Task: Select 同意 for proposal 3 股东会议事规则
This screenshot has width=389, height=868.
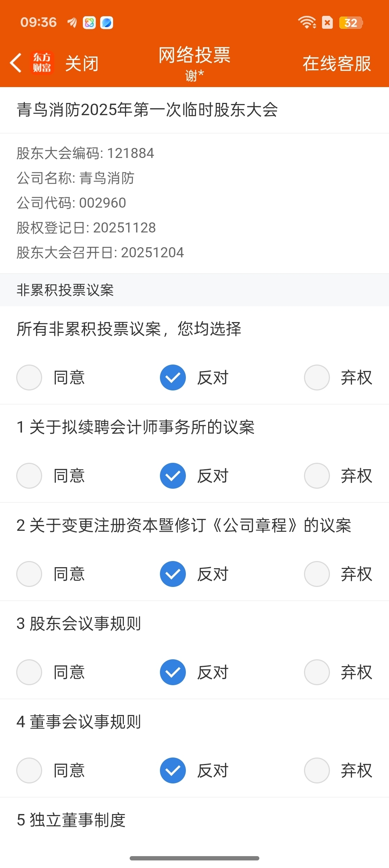Action: [x=29, y=672]
